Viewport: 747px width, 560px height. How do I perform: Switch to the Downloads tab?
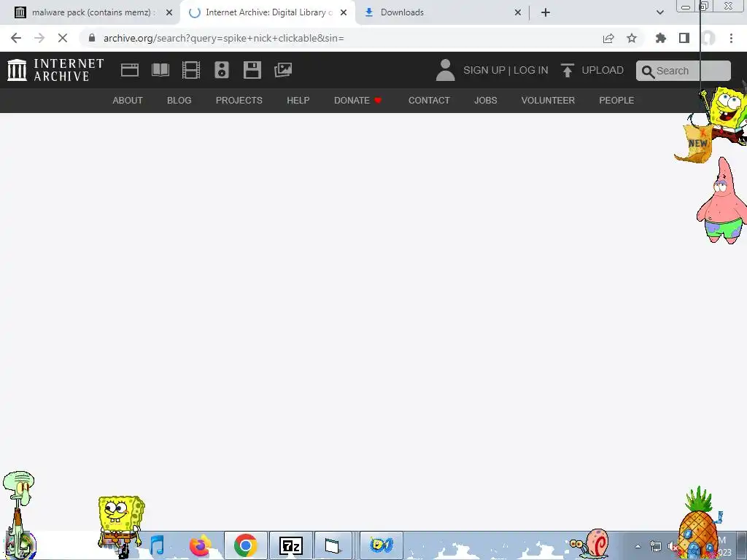point(442,12)
